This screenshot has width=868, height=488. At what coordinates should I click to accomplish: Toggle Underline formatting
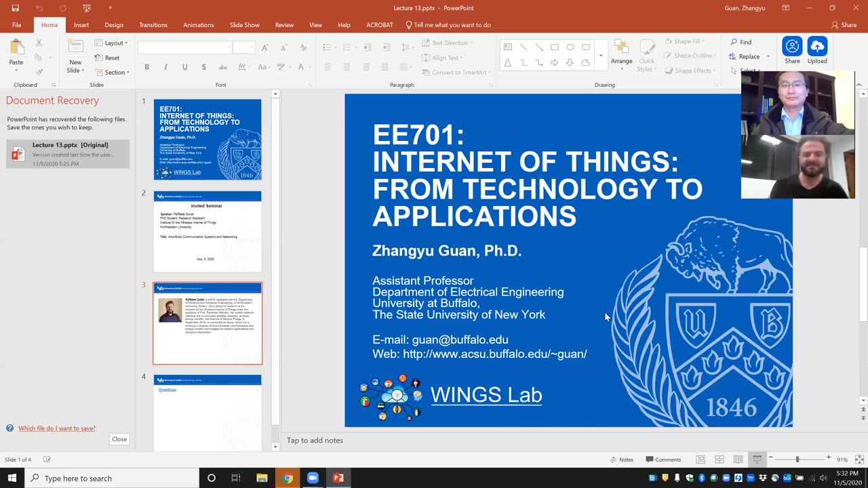(184, 67)
